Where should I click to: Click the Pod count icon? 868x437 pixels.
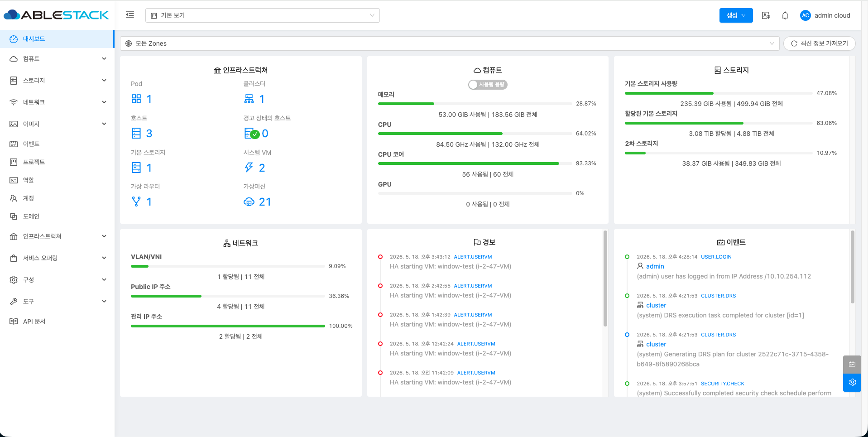(136, 99)
